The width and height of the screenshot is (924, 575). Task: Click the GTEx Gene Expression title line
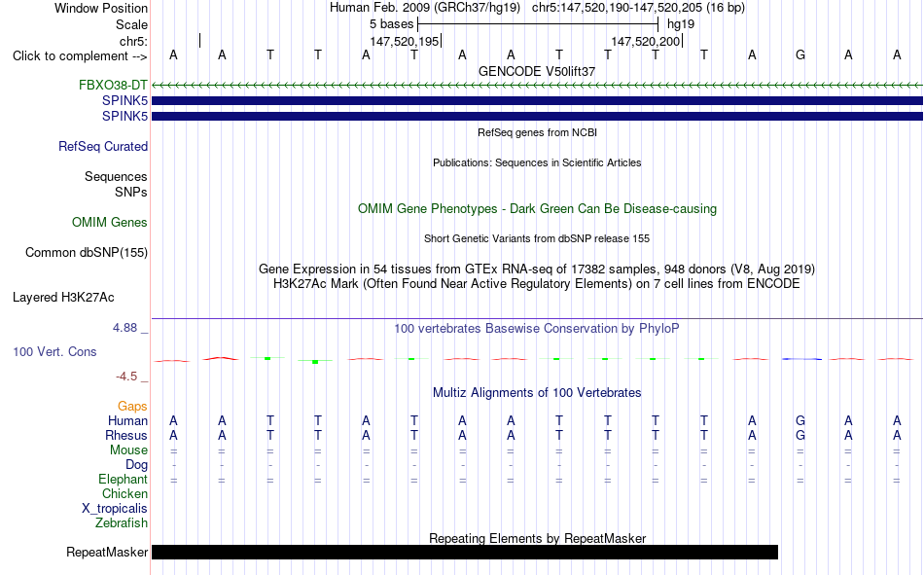click(537, 269)
